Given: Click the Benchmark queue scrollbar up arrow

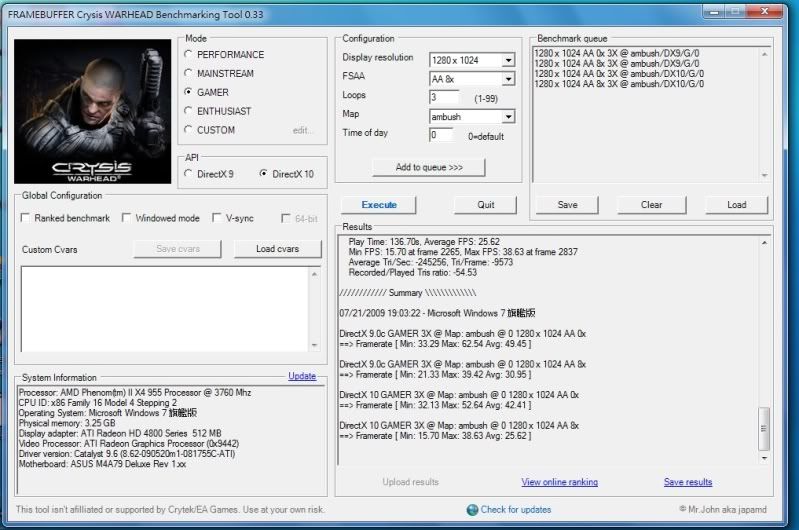Looking at the screenshot, I should click(764, 54).
